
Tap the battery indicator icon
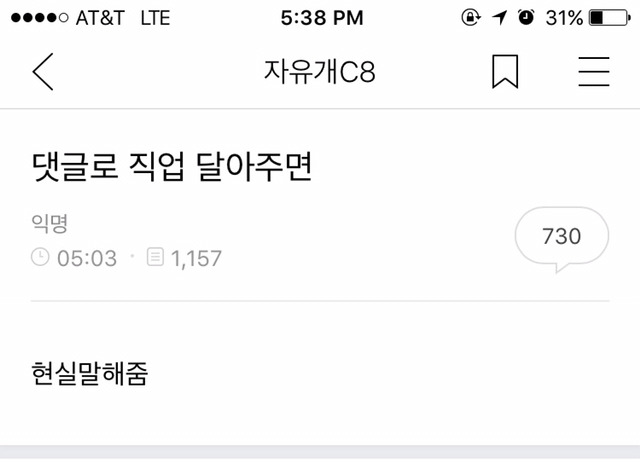click(x=610, y=18)
